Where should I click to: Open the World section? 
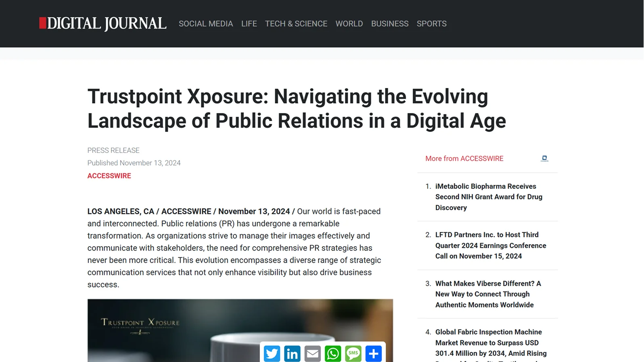pyautogui.click(x=349, y=24)
